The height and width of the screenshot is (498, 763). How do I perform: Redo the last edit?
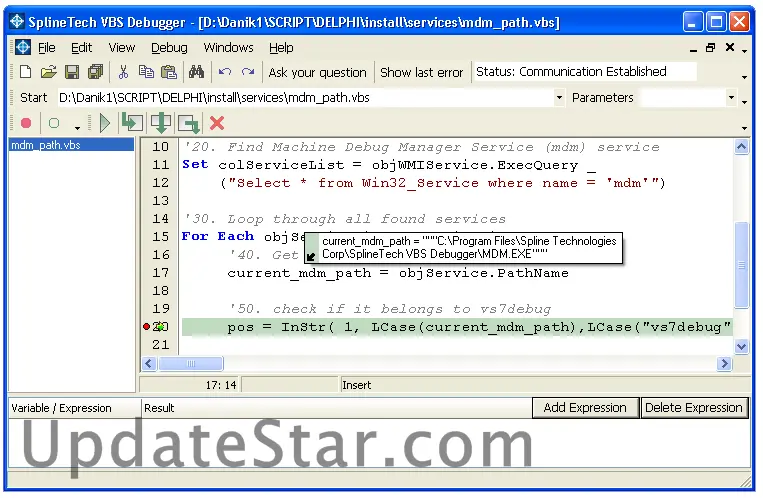pos(248,72)
